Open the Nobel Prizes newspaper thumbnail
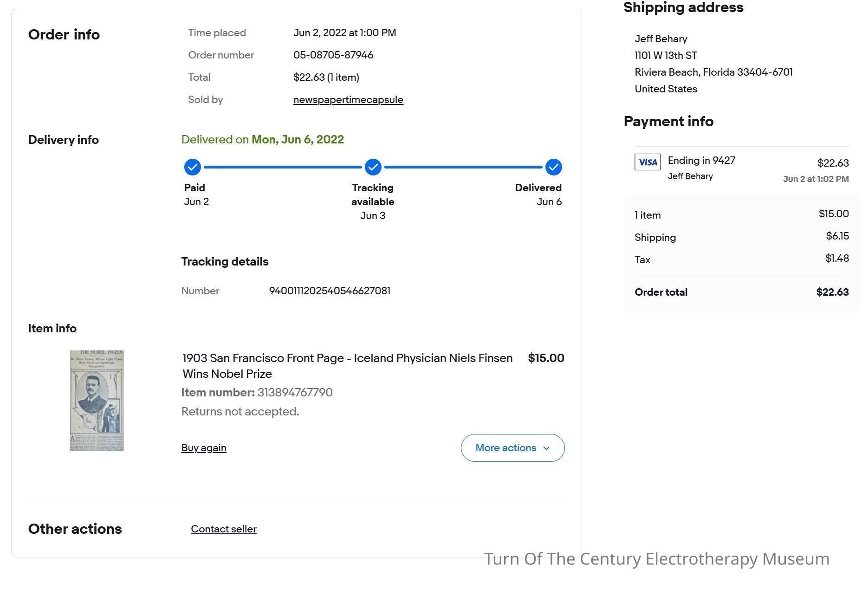The width and height of the screenshot is (868, 596). [97, 401]
